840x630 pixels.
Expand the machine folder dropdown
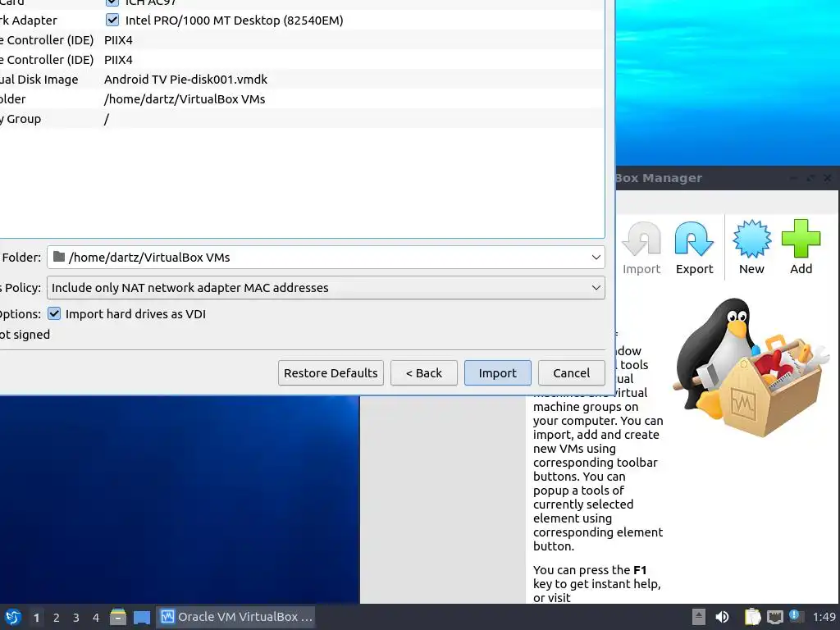coord(596,257)
